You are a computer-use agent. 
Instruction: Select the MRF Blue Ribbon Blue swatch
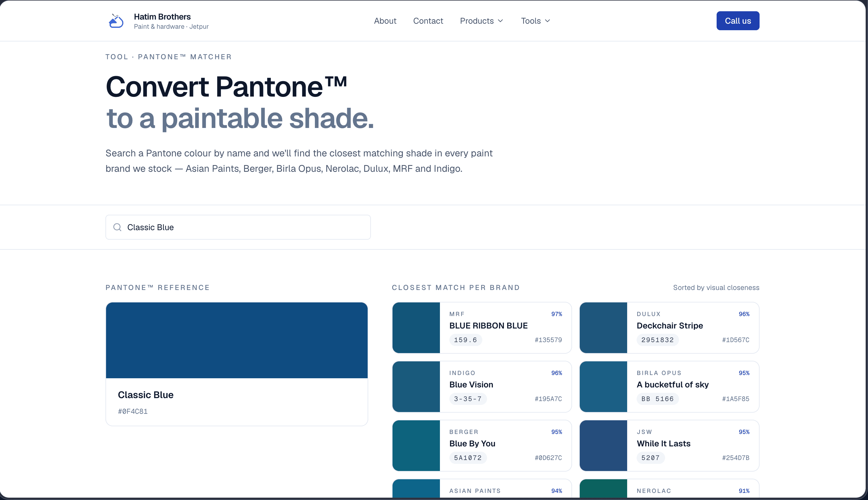[x=416, y=328]
